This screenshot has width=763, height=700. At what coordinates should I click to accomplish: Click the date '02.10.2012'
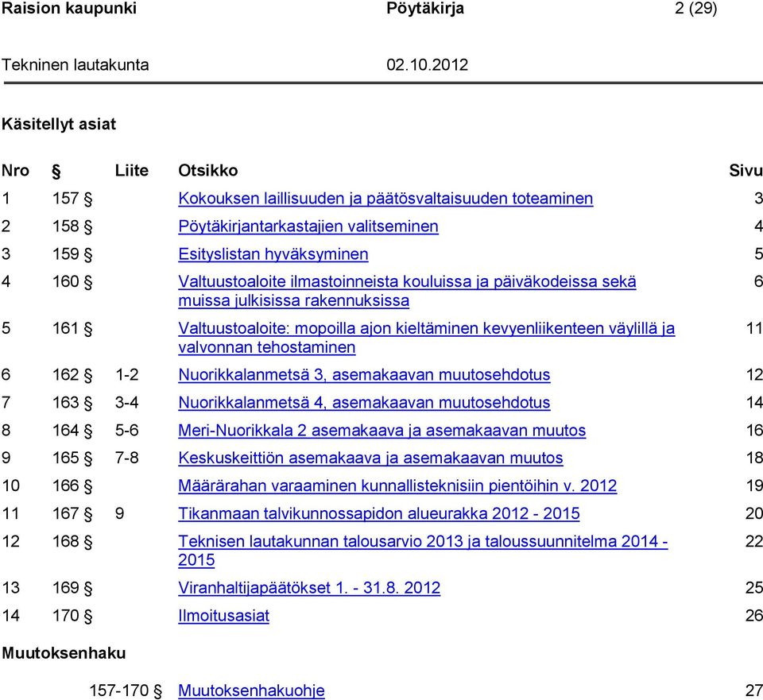pos(428,64)
